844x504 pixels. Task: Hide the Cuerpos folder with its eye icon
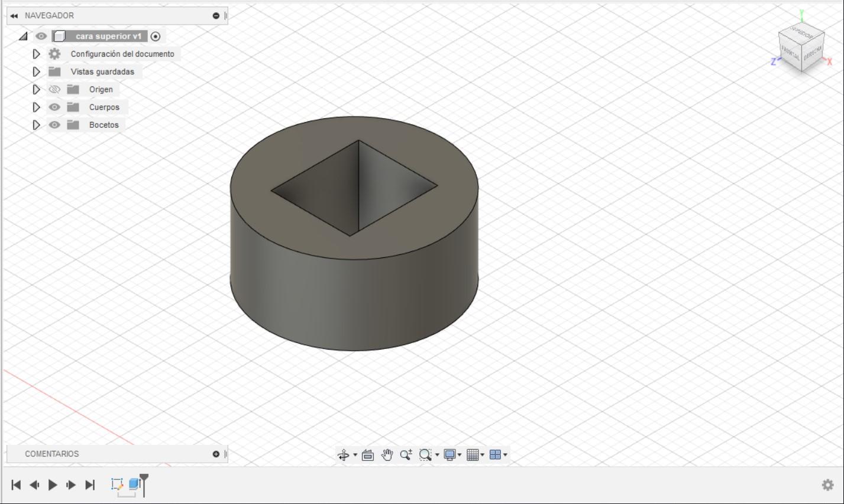click(54, 108)
